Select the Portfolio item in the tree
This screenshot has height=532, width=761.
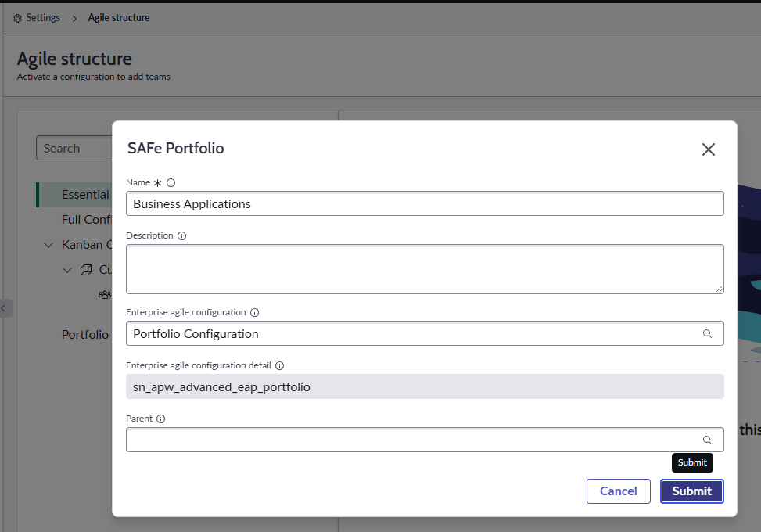(85, 335)
